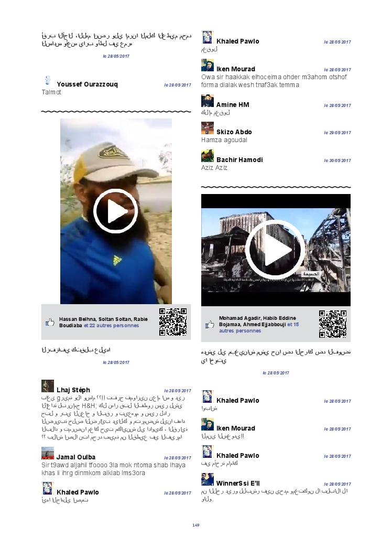Play the burned building news video
The height and width of the screenshot is (537, 392).
coord(275,250)
